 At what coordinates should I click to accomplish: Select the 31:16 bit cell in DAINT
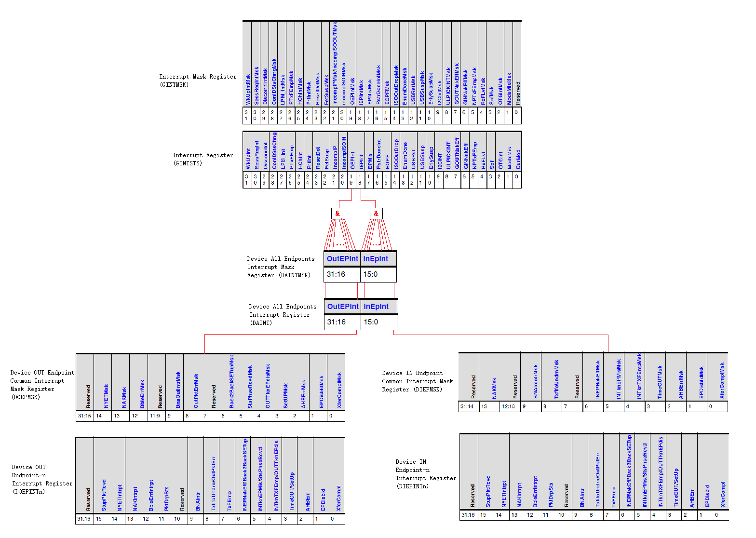pos(337,322)
